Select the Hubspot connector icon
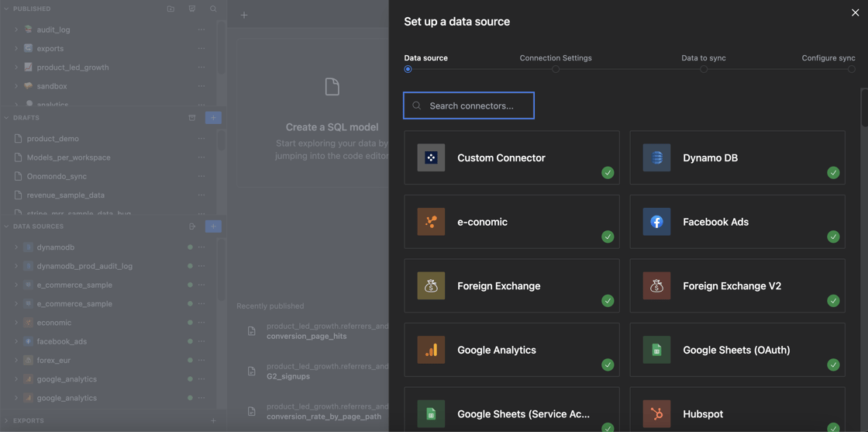This screenshot has width=868, height=432. pos(656,413)
